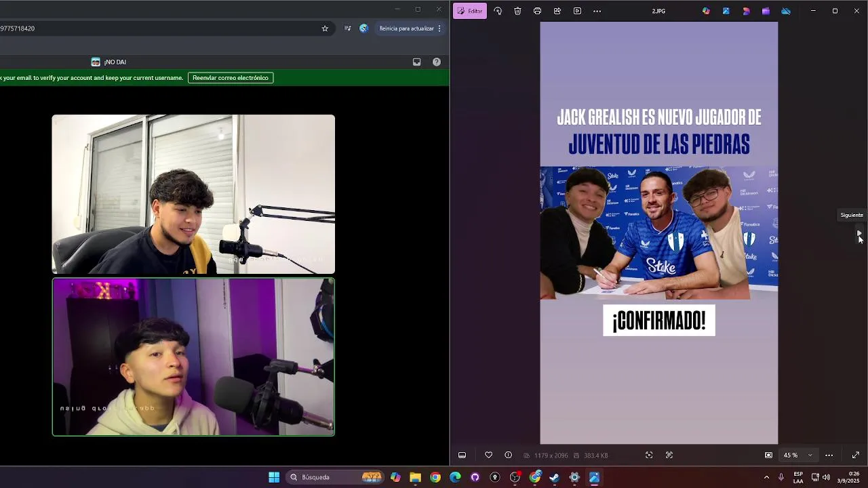Viewport: 868px width, 488px height.
Task: Open Microsoft Edge from taskbar
Action: click(455, 477)
